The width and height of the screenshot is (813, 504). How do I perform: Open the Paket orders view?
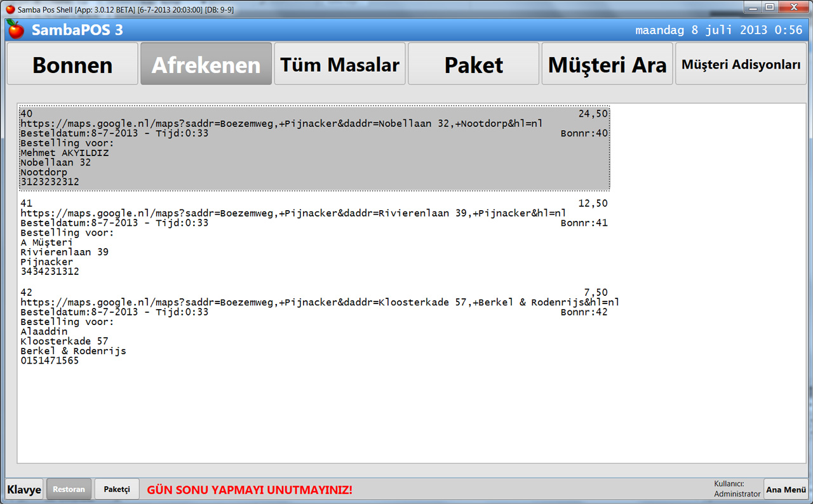[473, 64]
